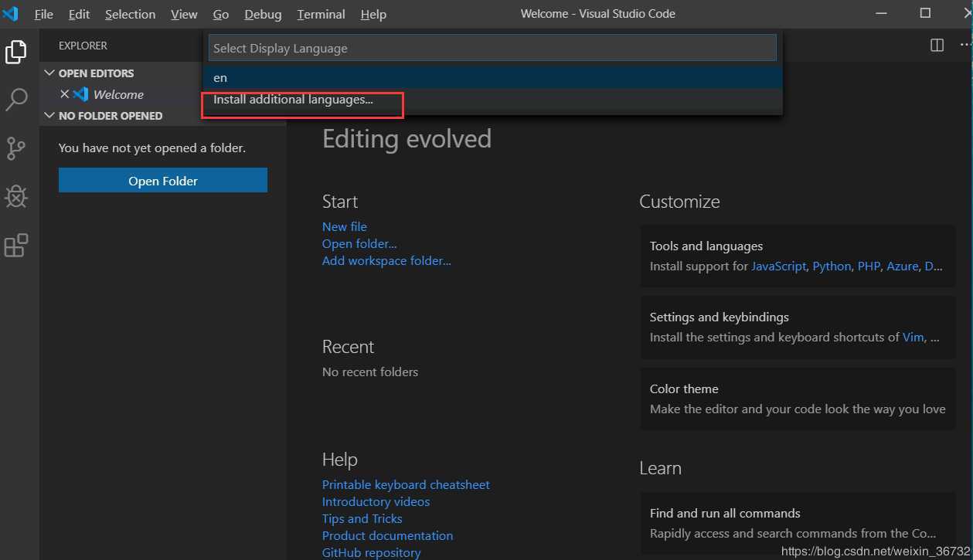Open the Selection menu
Screen dimensions: 973x560
(x=130, y=15)
